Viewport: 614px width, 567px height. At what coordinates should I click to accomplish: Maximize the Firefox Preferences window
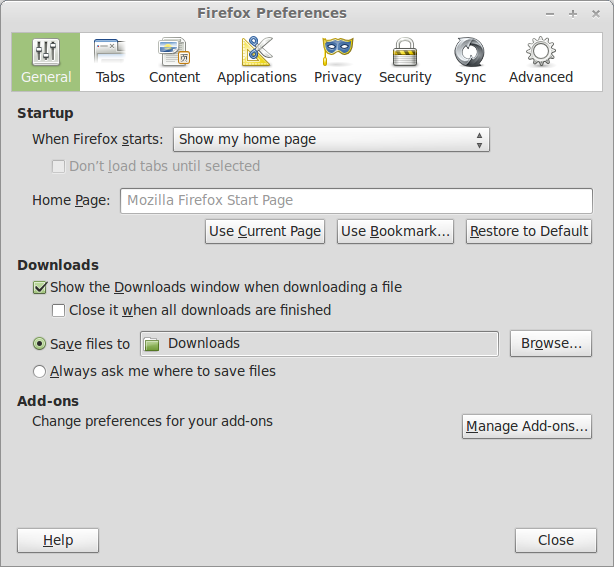pos(573,14)
